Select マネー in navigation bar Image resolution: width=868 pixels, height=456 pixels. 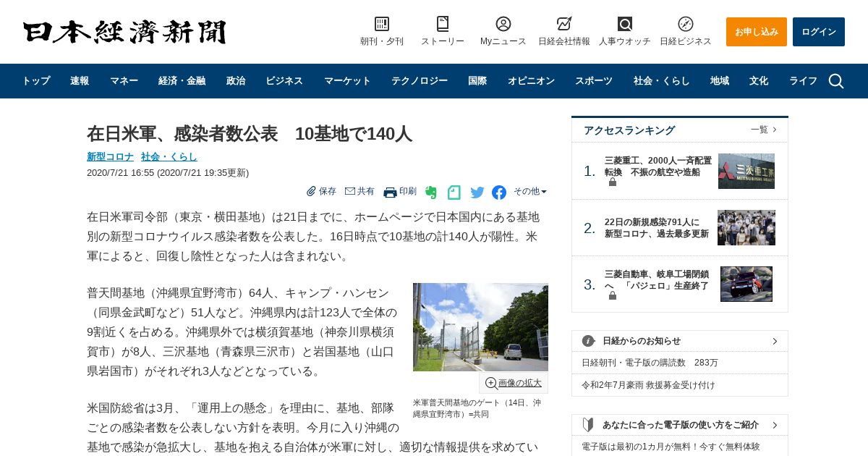[124, 81]
